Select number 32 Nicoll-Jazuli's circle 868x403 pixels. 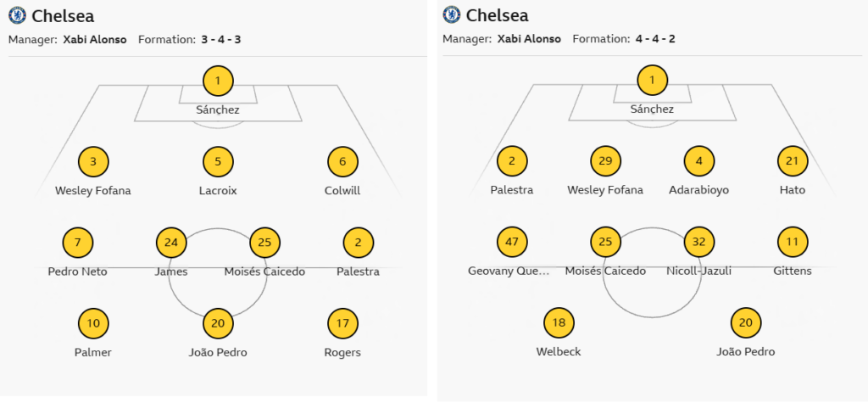pos(699,242)
